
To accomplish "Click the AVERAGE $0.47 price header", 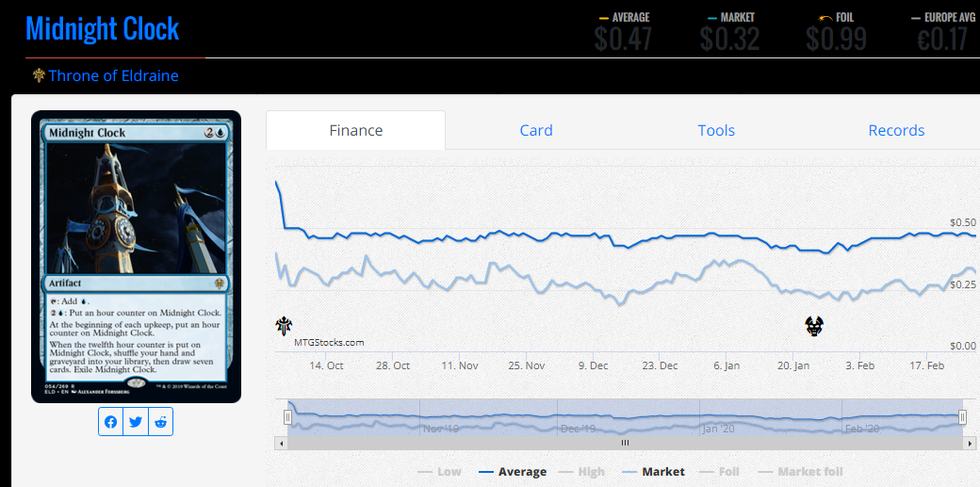I will click(x=623, y=31).
